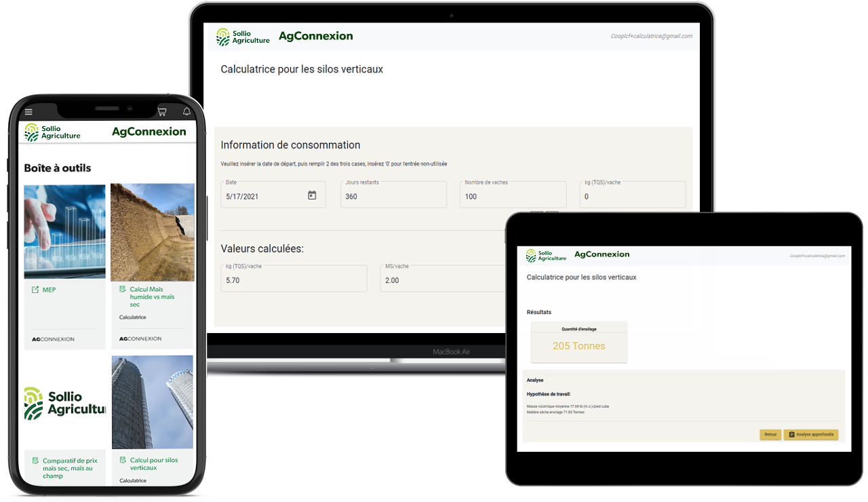Click the Sollio Agriculture logo on the phone header
Viewport: 868px width, 502px height.
tap(52, 132)
